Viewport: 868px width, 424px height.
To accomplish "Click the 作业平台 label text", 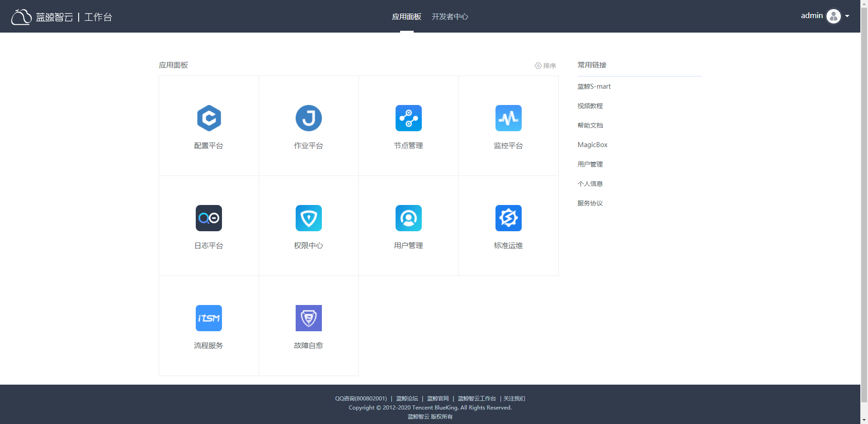I will (309, 146).
